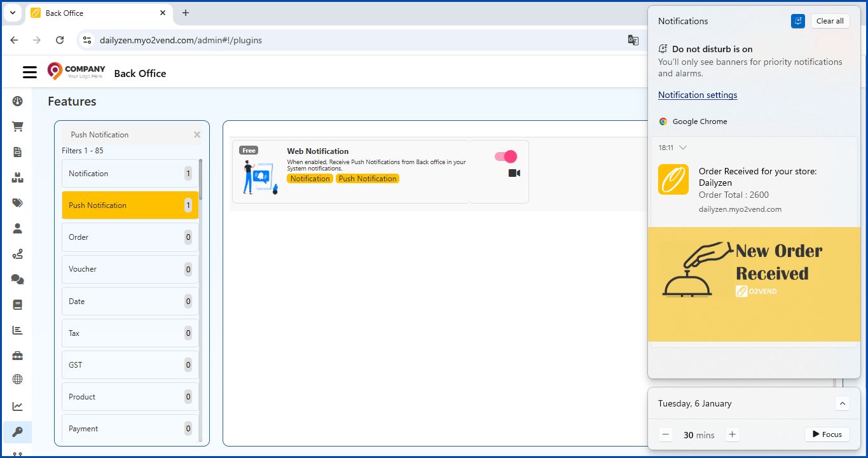This screenshot has width=868, height=458.
Task: Disable the Web Notification toggle switch
Action: pos(505,156)
